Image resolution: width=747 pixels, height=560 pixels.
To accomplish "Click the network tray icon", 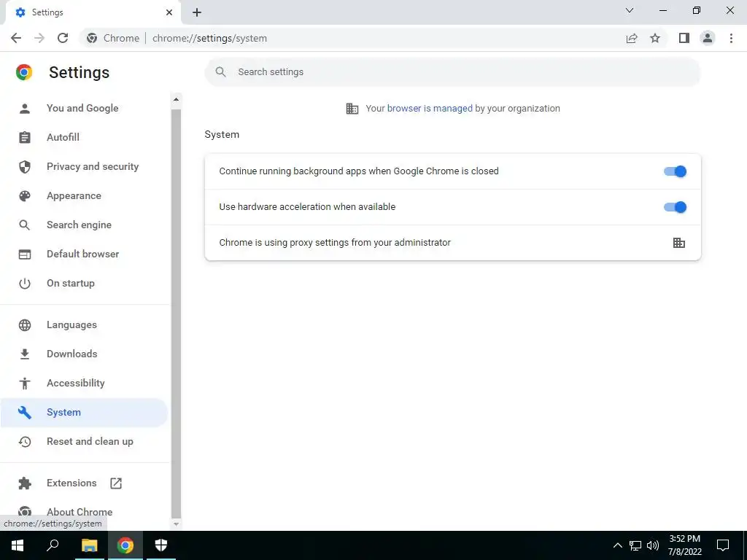I will [x=635, y=545].
